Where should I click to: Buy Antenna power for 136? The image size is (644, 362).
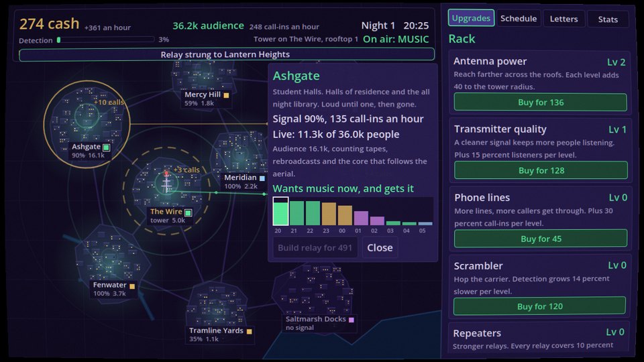[541, 102]
